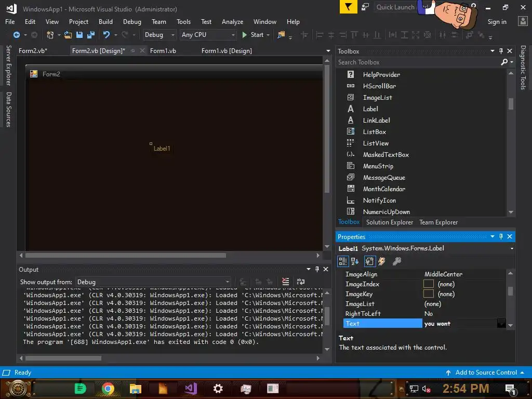Sort properties with the Alphabetical icon
This screenshot has height=399, width=532.
355,261
